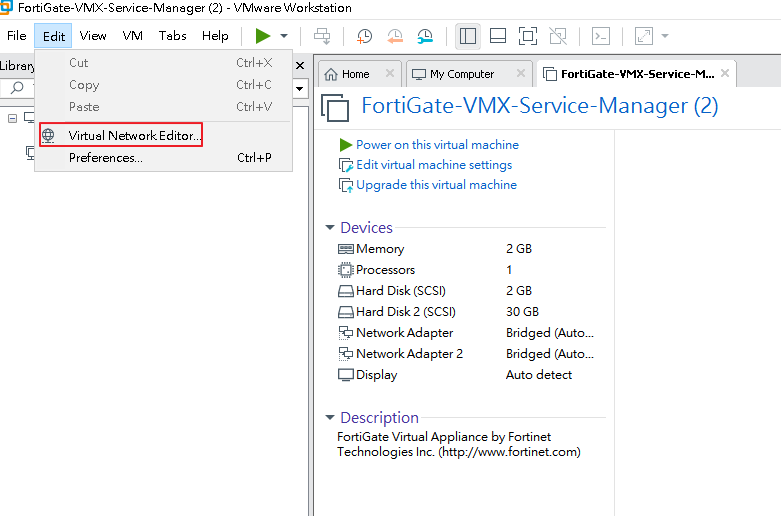
Task: Click the Memory chip icon
Action: [346, 249]
